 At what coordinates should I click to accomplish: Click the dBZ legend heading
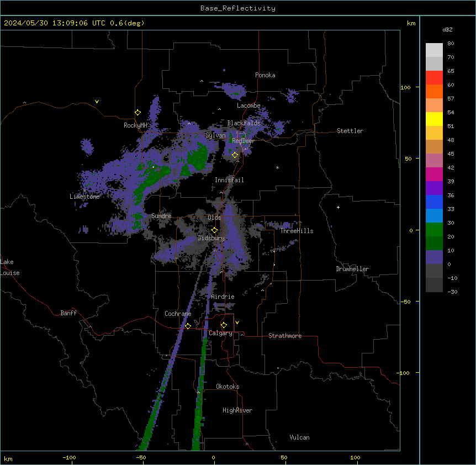pyautogui.click(x=447, y=30)
